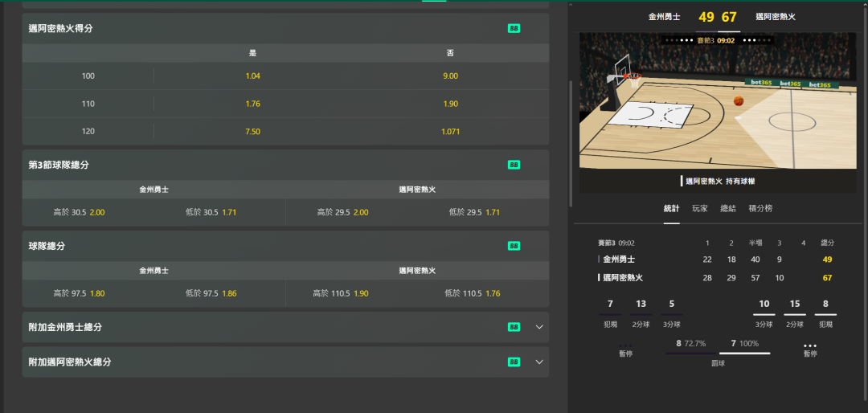Bet 否 at 9.00 for 100 points
Image resolution: width=868 pixels, height=413 pixels.
[451, 76]
